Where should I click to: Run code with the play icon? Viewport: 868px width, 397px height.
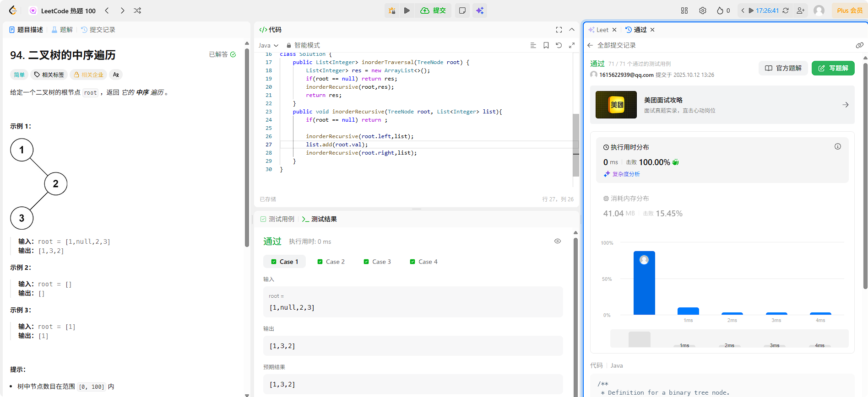tap(407, 11)
